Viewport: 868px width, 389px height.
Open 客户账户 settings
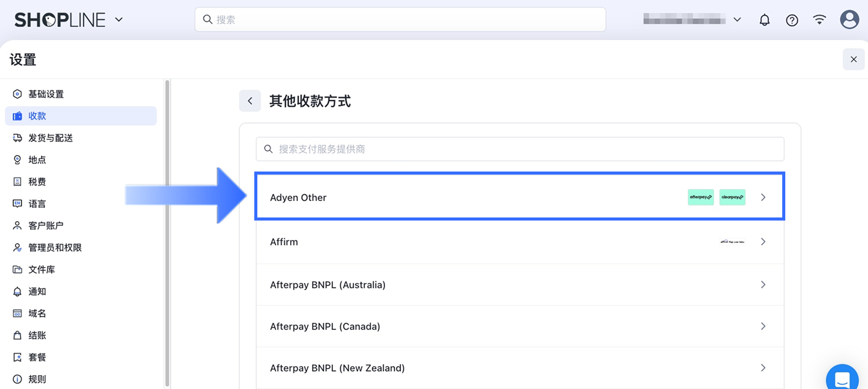81,226
